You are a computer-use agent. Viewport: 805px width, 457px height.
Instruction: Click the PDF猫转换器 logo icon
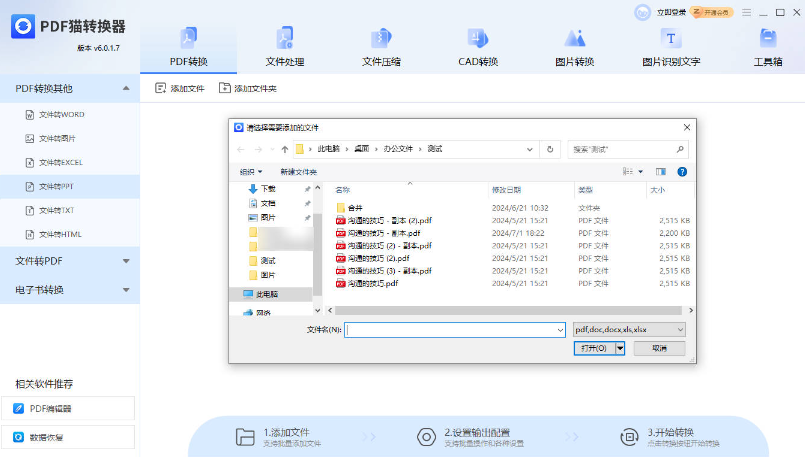point(23,26)
